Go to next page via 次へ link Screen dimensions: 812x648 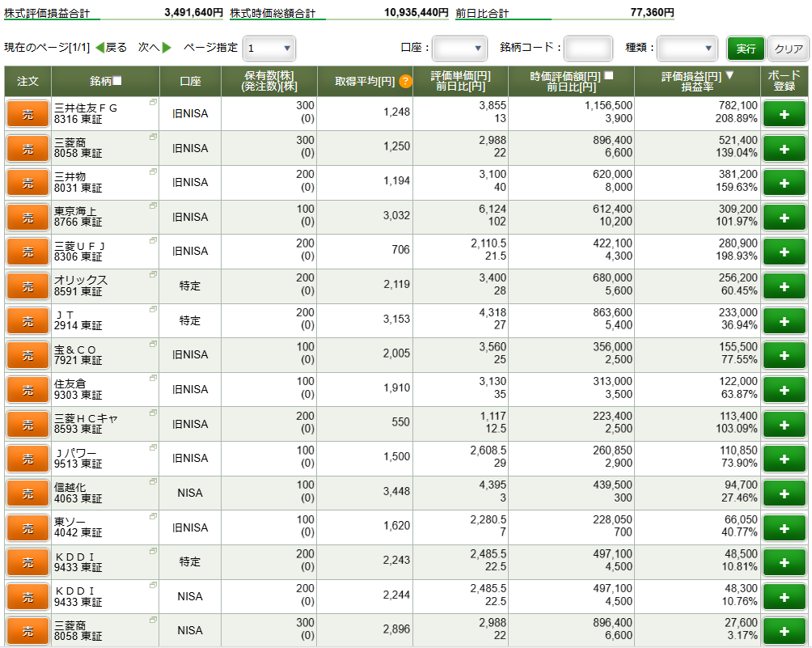tap(150, 48)
